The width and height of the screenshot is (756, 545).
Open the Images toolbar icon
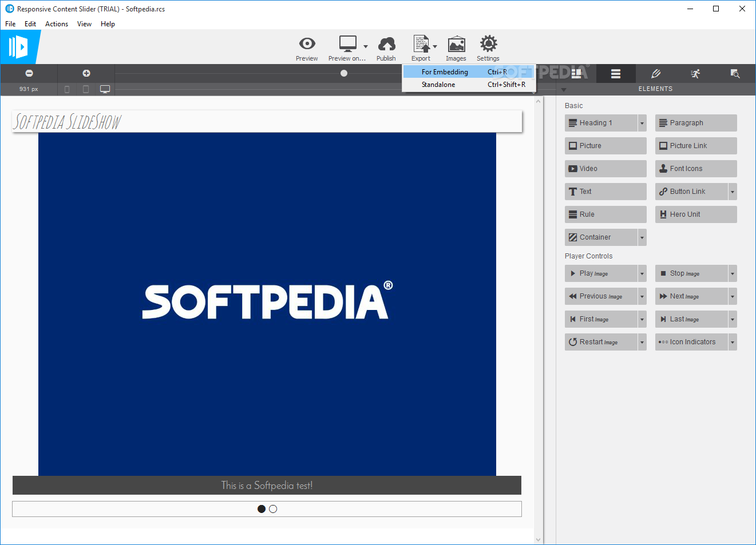point(456,44)
